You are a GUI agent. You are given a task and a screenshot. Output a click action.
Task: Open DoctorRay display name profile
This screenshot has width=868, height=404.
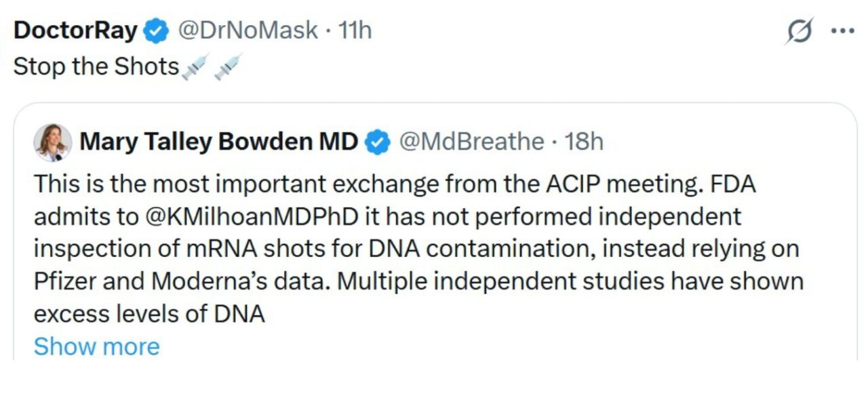76,31
